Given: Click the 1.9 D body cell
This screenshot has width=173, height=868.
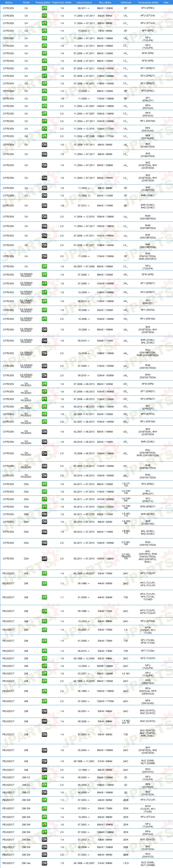Looking at the screenshot, I should (125, 863).
